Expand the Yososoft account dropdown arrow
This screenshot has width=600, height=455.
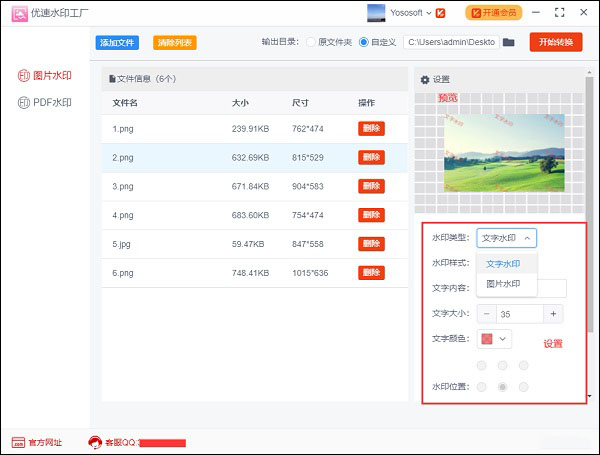click(x=429, y=13)
